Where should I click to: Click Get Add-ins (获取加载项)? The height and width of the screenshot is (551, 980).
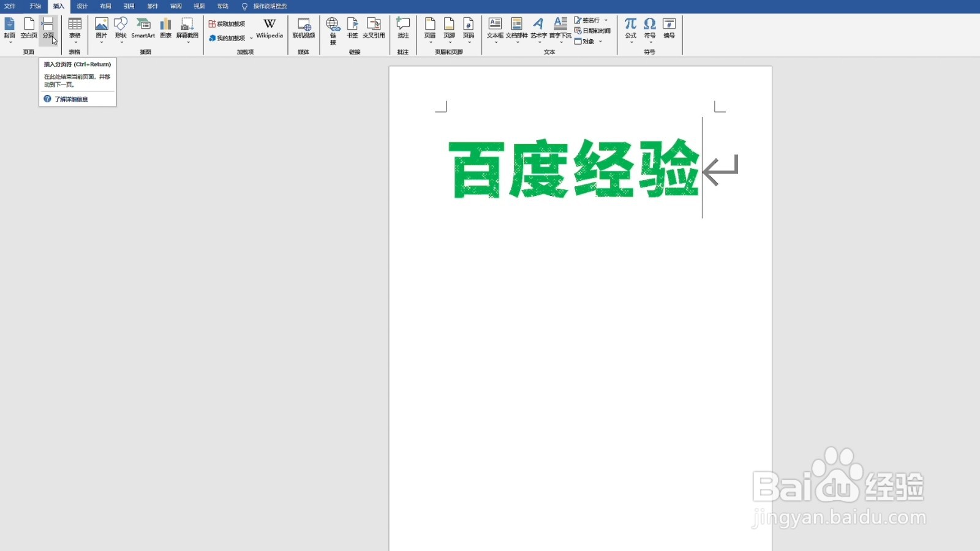227,24
